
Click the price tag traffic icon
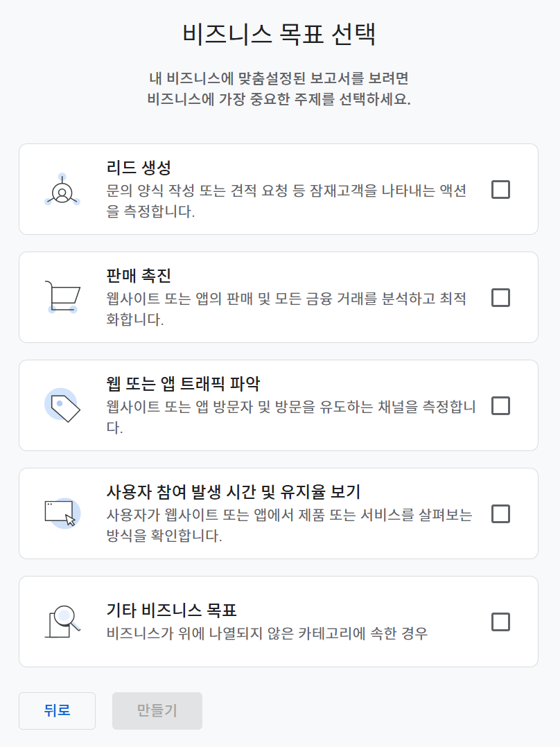(x=62, y=405)
